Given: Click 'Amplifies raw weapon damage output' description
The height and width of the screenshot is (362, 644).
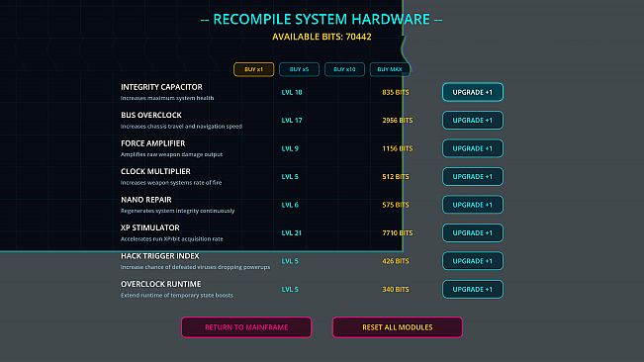Looking at the screenshot, I should click(x=172, y=154).
